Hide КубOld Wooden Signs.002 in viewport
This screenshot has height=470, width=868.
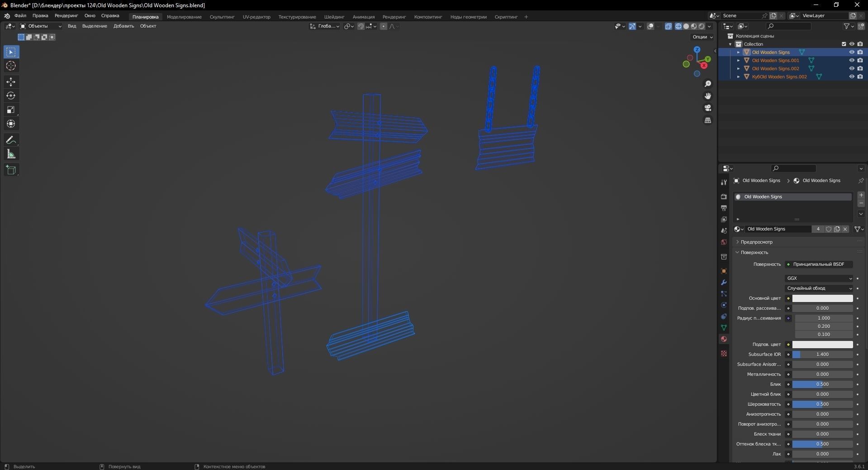[x=852, y=77]
